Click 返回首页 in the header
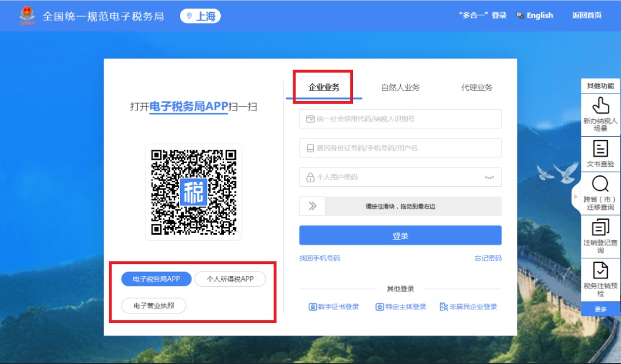The image size is (621, 364). point(587,16)
